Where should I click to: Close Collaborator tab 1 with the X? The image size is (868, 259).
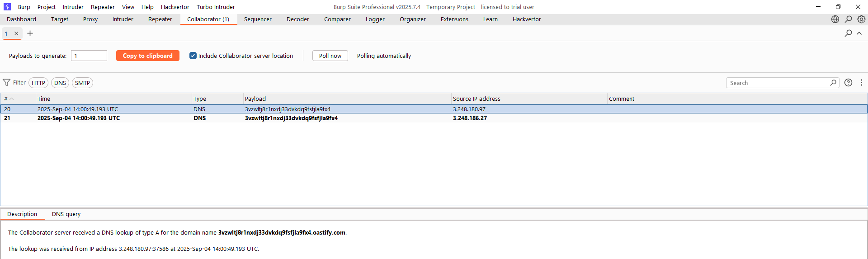coord(16,33)
